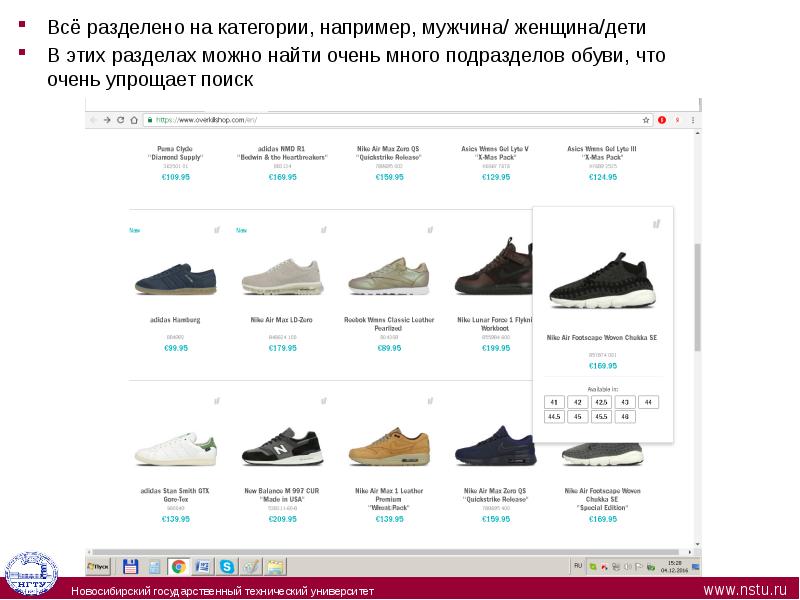Open the floppy disk app in taskbar

[x=131, y=566]
